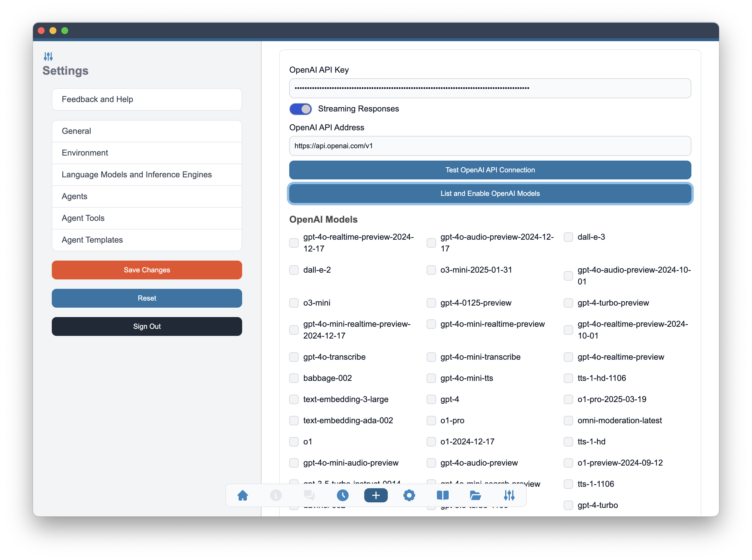This screenshot has height=560, width=752.
Task: Click the info circle icon in toolbar
Action: click(x=276, y=495)
